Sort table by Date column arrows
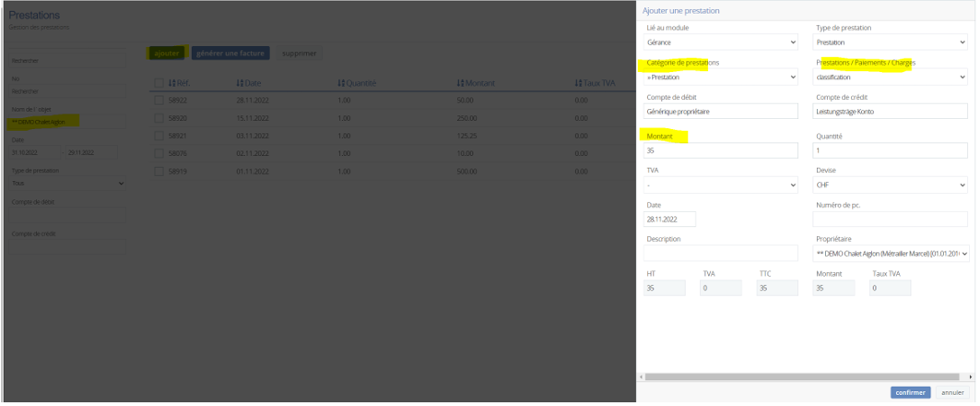980x406 pixels. pyautogui.click(x=241, y=84)
